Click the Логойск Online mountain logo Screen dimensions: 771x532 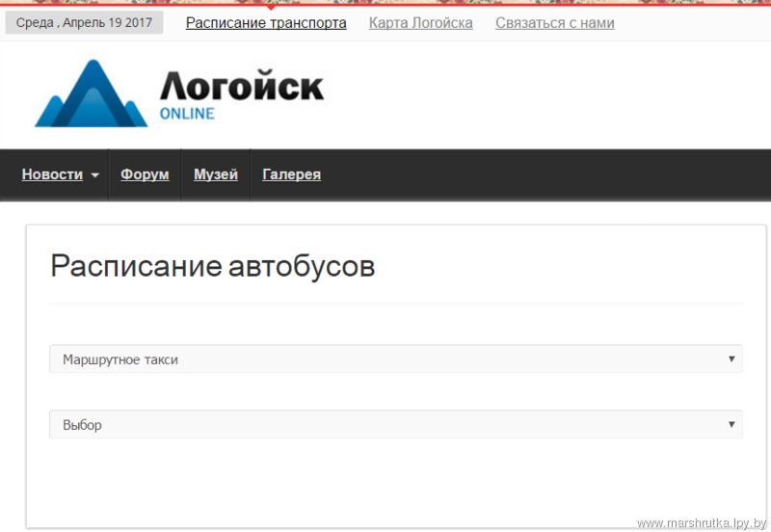coord(92,93)
